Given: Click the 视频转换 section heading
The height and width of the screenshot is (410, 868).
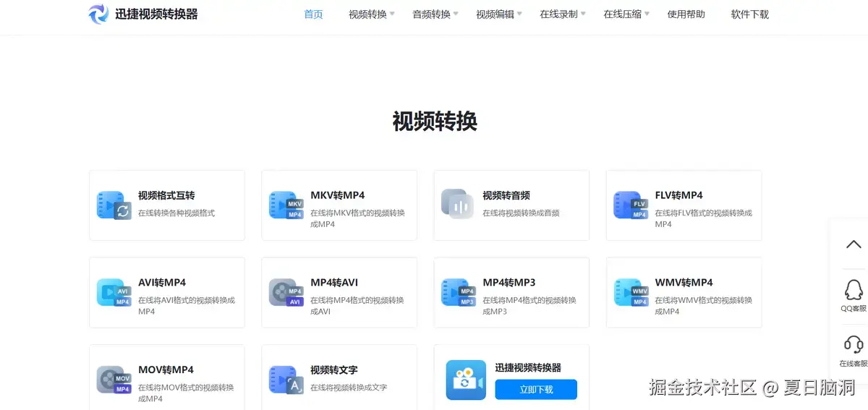Looking at the screenshot, I should coord(435,121).
